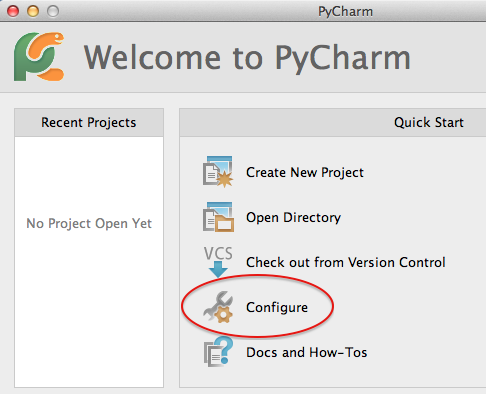Minimize the window with the yellow button

pyautogui.click(x=33, y=11)
